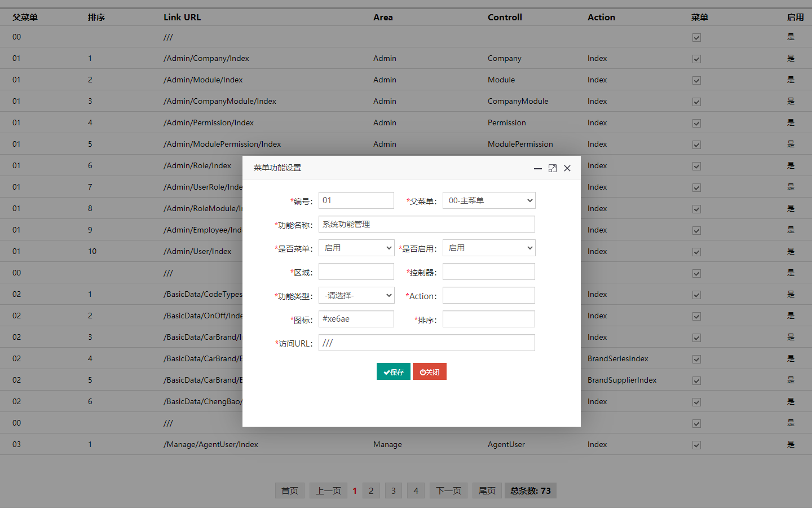Expand the 是否菜单 dropdown
The width and height of the screenshot is (812, 508).
coord(356,248)
